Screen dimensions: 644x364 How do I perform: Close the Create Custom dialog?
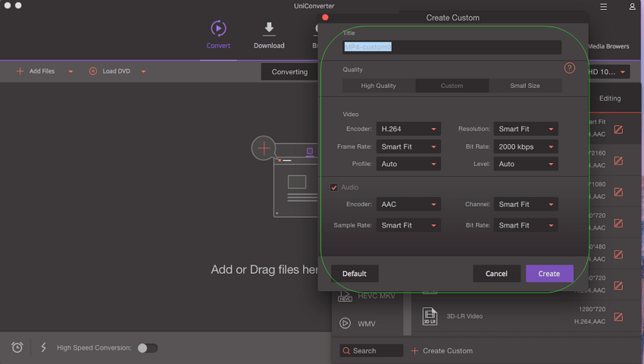coord(325,17)
